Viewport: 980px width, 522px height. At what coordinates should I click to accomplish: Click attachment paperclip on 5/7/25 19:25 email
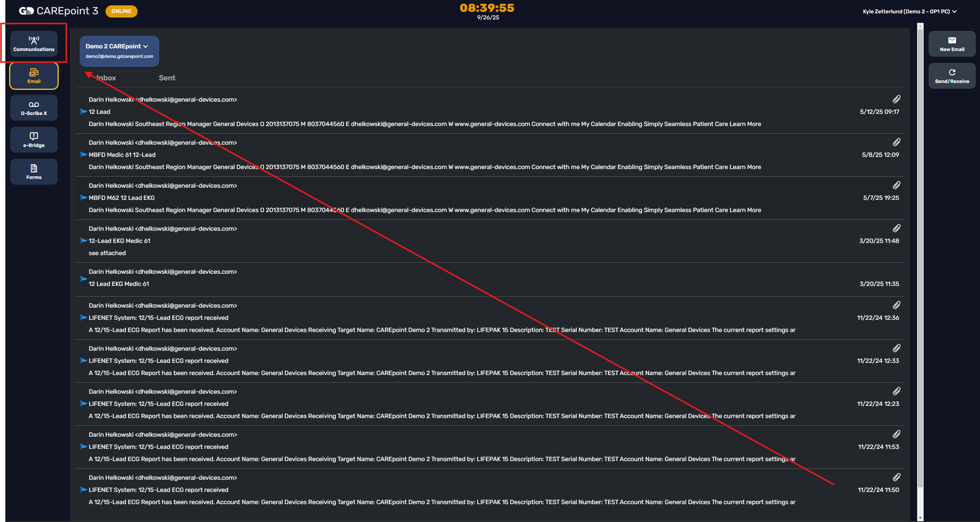[x=896, y=185]
